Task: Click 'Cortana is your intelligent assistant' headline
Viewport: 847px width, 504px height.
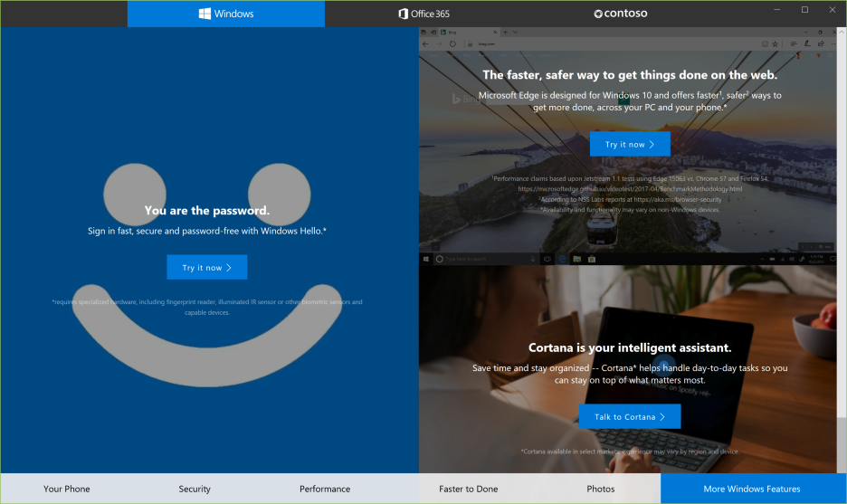Action: (x=630, y=347)
